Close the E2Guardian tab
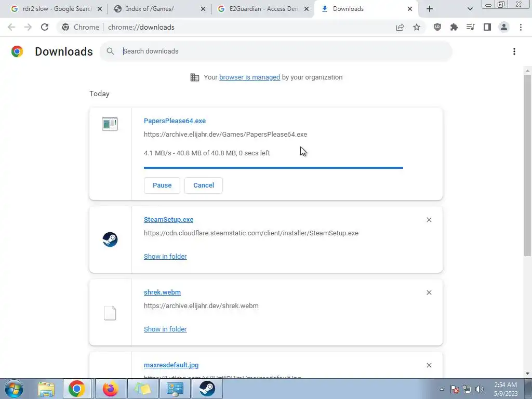Viewport: 532px width, 399px height. (x=307, y=9)
